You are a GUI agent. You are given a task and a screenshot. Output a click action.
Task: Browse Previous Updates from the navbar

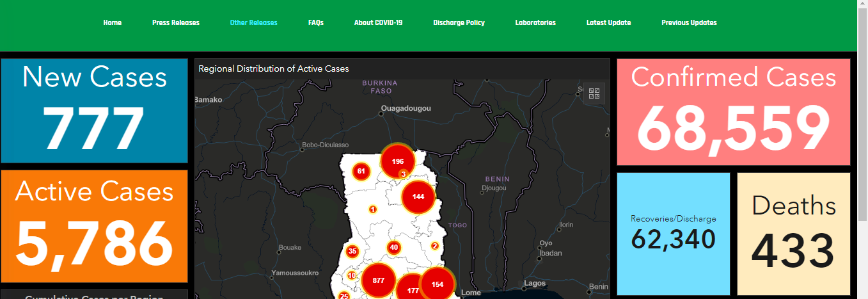[x=689, y=22]
